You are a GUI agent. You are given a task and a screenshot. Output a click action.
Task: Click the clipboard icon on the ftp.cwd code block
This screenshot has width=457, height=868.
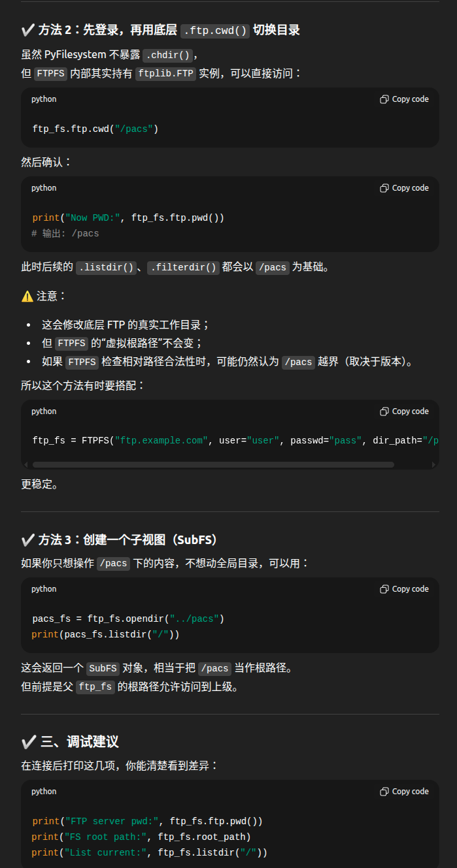[384, 99]
